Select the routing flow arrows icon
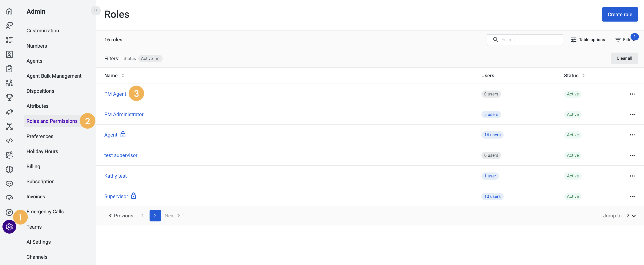 coord(9,126)
